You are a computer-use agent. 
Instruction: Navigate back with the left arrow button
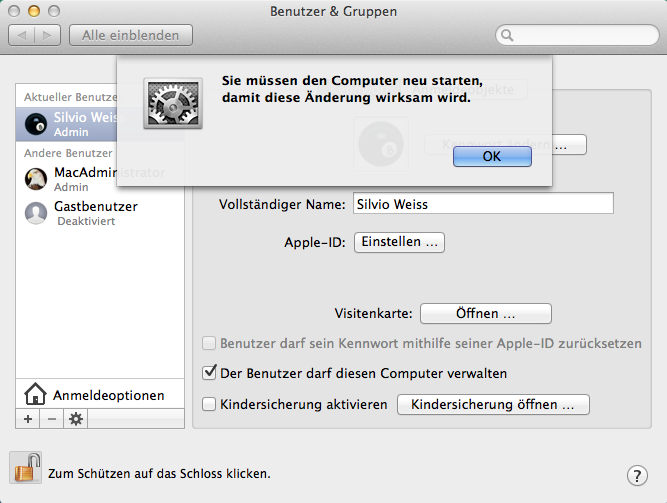(22, 35)
